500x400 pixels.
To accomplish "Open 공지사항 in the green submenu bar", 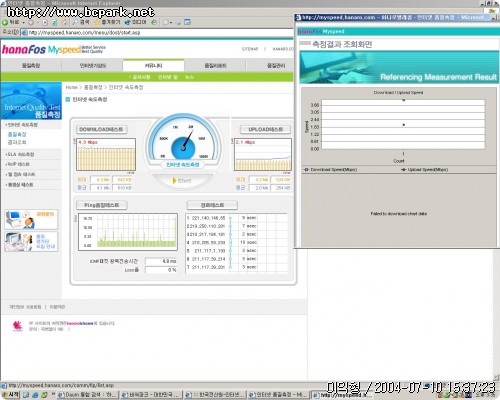I will (140, 77).
